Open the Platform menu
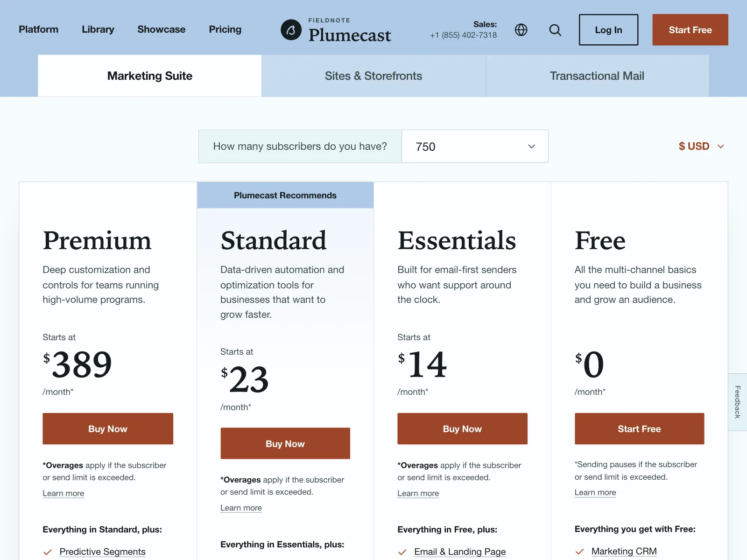The height and width of the screenshot is (560, 747). [38, 29]
